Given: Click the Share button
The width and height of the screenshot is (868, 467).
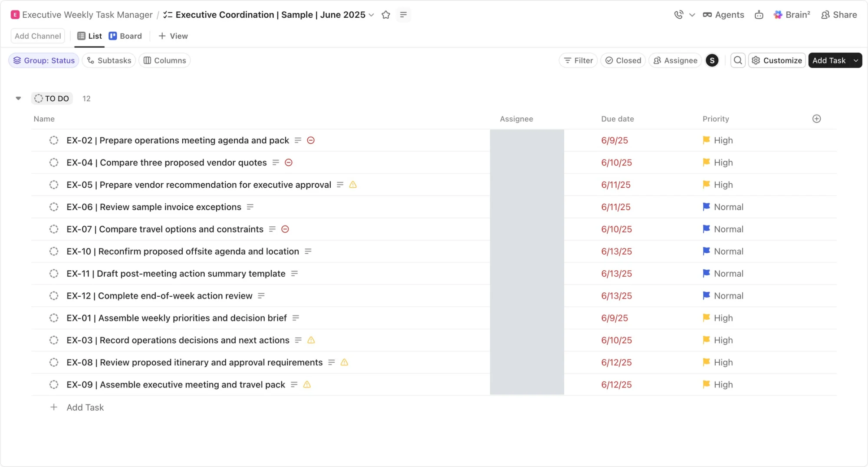Looking at the screenshot, I should (x=839, y=15).
